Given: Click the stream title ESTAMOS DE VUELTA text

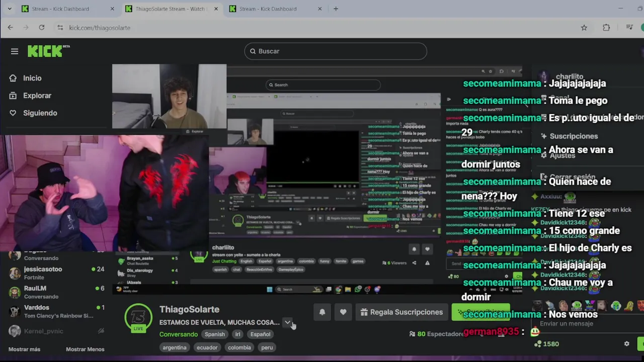Looking at the screenshot, I should click(x=219, y=322).
